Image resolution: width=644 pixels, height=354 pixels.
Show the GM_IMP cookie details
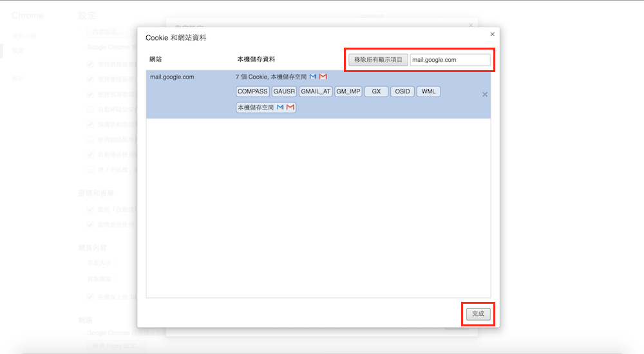[x=348, y=91]
